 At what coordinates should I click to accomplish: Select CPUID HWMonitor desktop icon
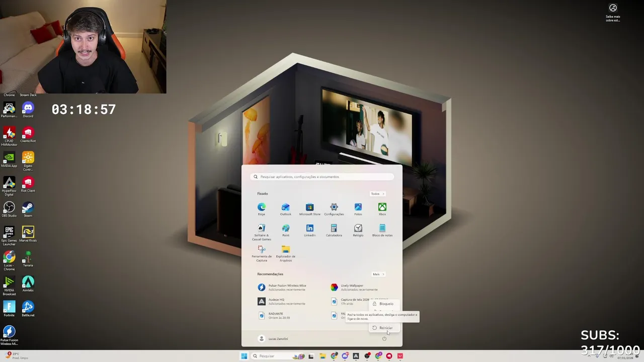pyautogui.click(x=9, y=136)
